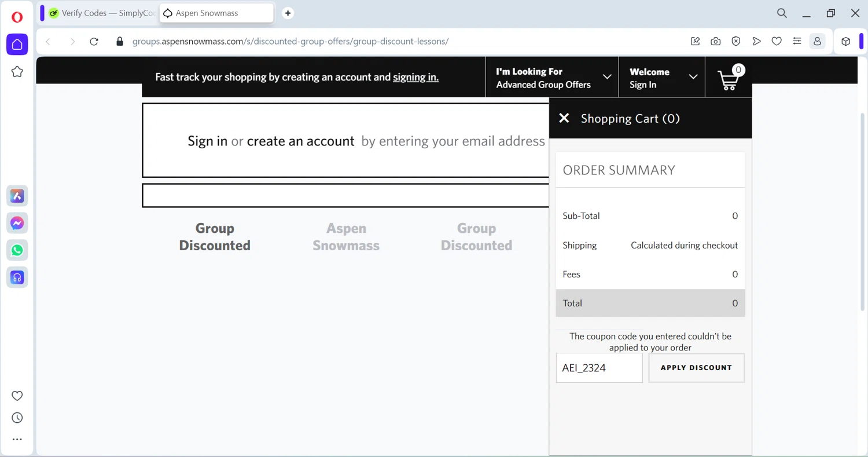This screenshot has width=868, height=457.
Task: Select the first Group Discounted heading
Action: 215,236
